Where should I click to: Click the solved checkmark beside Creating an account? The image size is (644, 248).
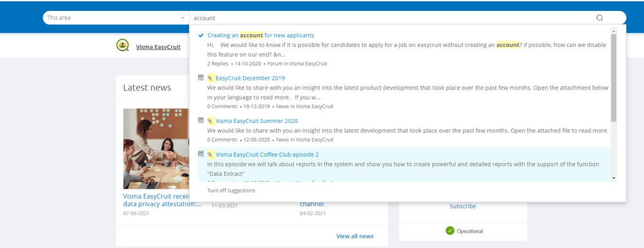click(x=201, y=35)
